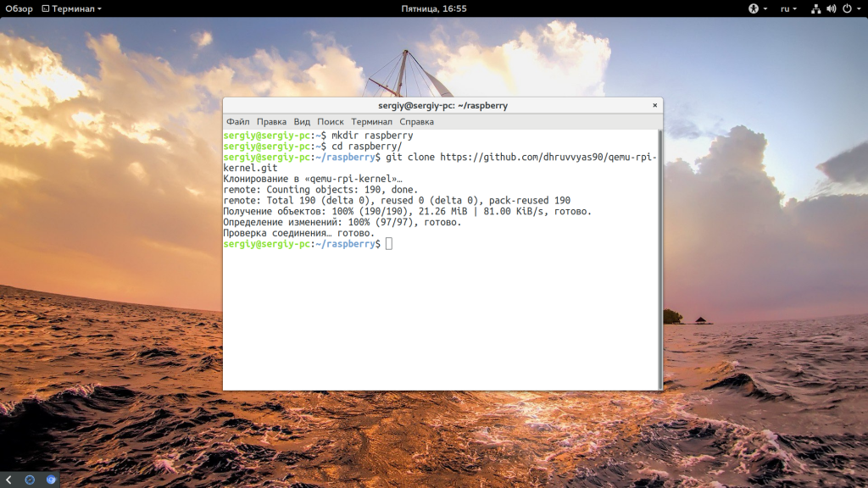
Task: Collapse the tray with the left arrow icon
Action: 8,480
